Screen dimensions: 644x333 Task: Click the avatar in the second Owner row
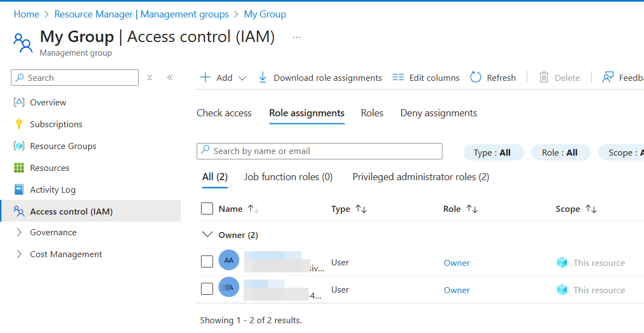(x=229, y=287)
